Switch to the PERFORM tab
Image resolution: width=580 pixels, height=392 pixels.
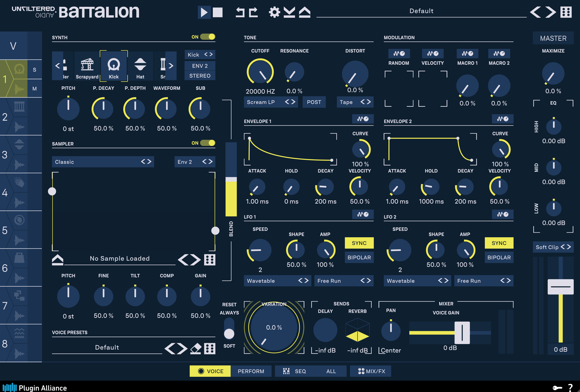tap(251, 371)
